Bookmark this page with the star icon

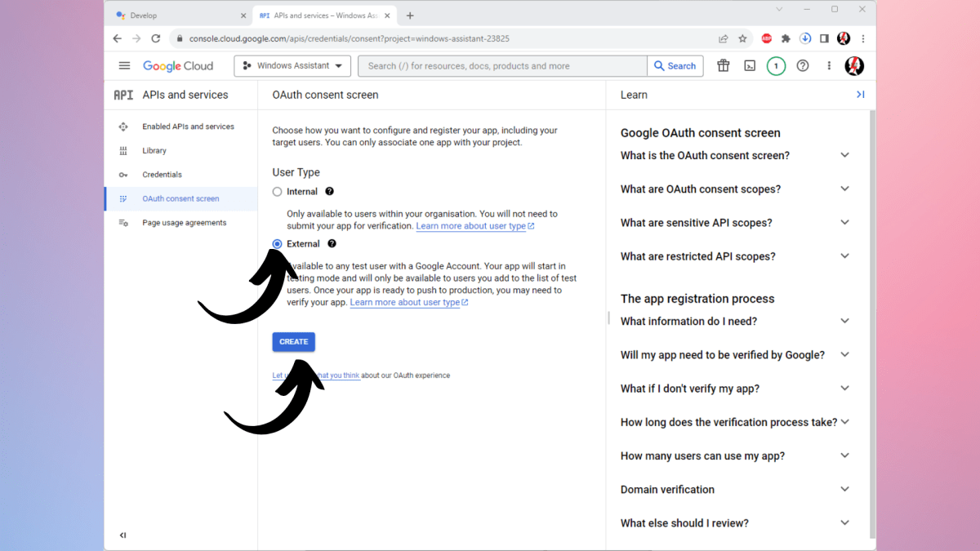742,38
